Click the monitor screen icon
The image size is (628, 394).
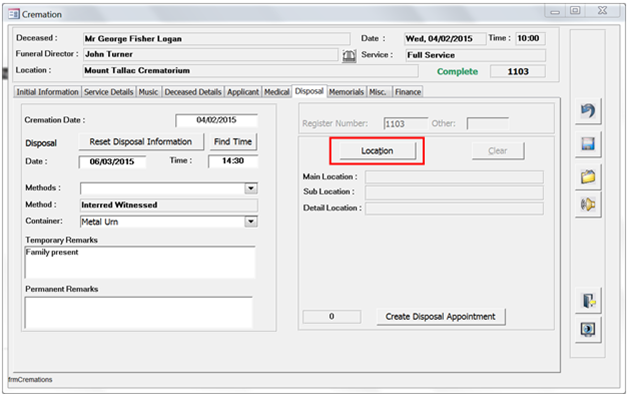click(x=588, y=330)
